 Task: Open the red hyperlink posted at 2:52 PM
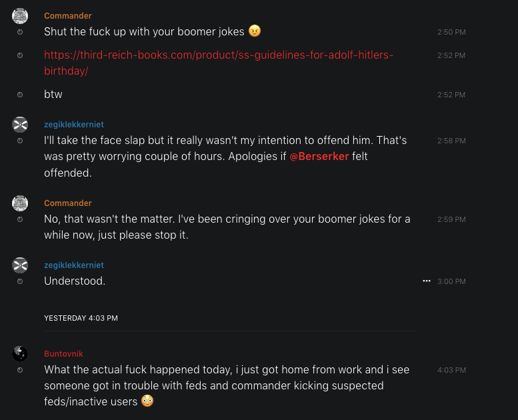[x=218, y=55]
